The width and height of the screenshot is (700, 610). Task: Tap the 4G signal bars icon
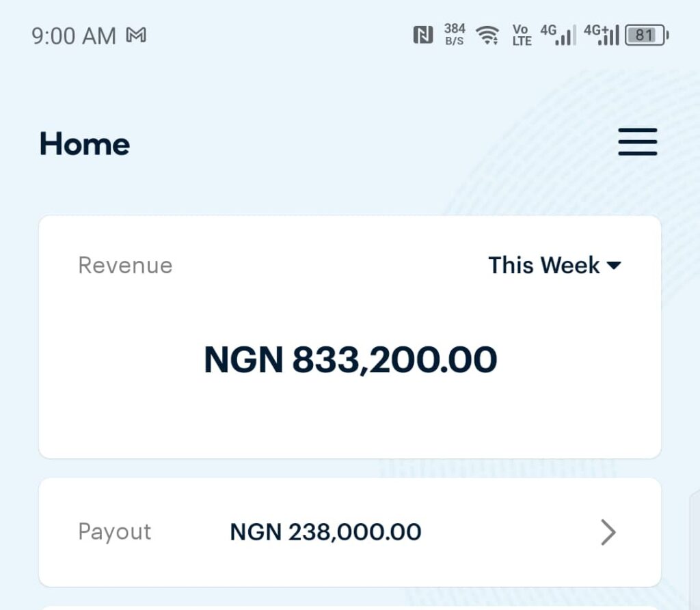[558, 35]
